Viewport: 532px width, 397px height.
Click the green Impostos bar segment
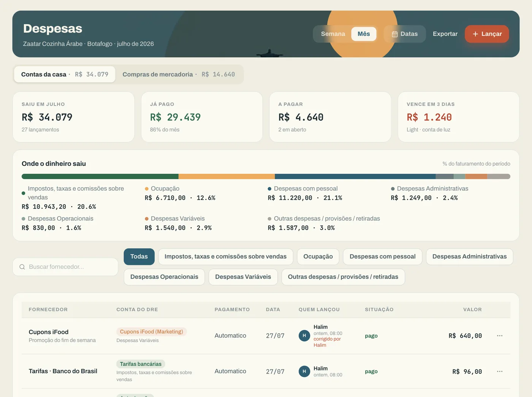click(100, 176)
